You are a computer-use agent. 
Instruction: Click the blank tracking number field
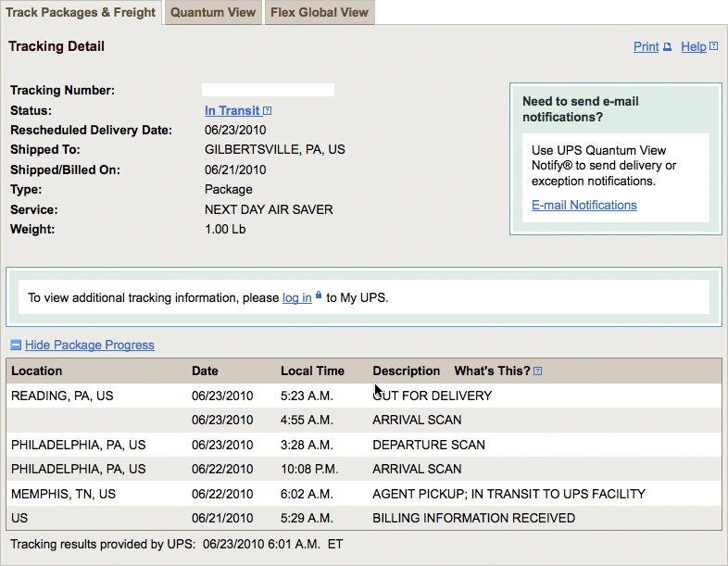point(268,90)
